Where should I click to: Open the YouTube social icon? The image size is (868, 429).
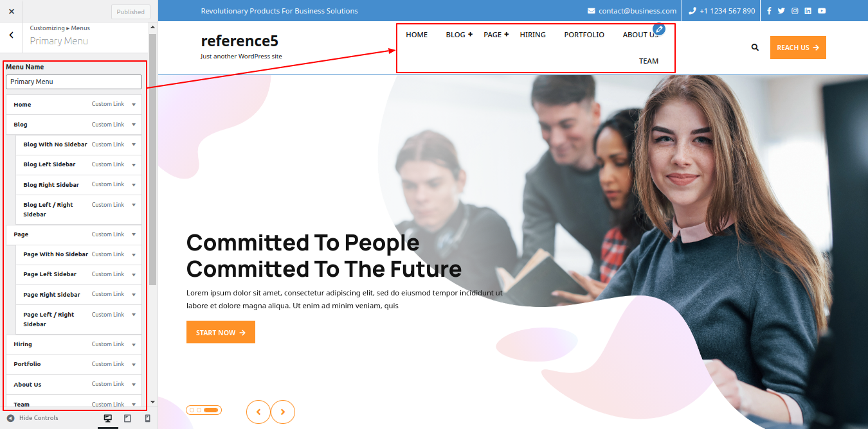click(822, 11)
